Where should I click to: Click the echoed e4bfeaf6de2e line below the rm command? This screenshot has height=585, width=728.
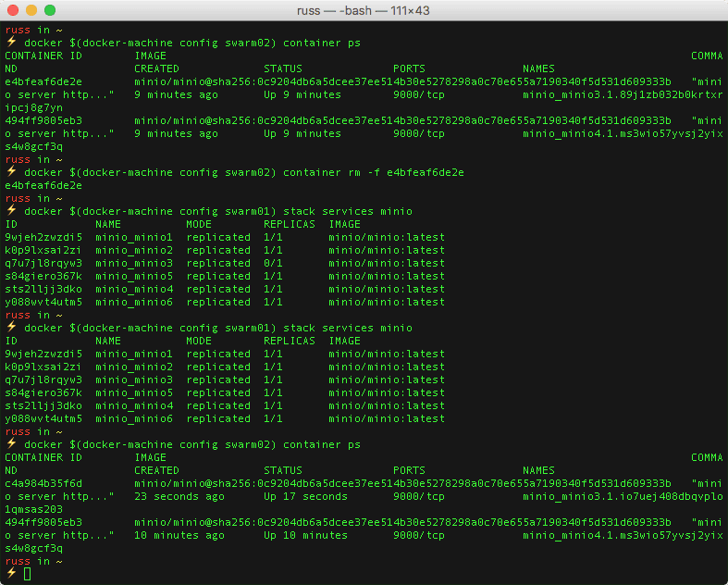point(43,185)
